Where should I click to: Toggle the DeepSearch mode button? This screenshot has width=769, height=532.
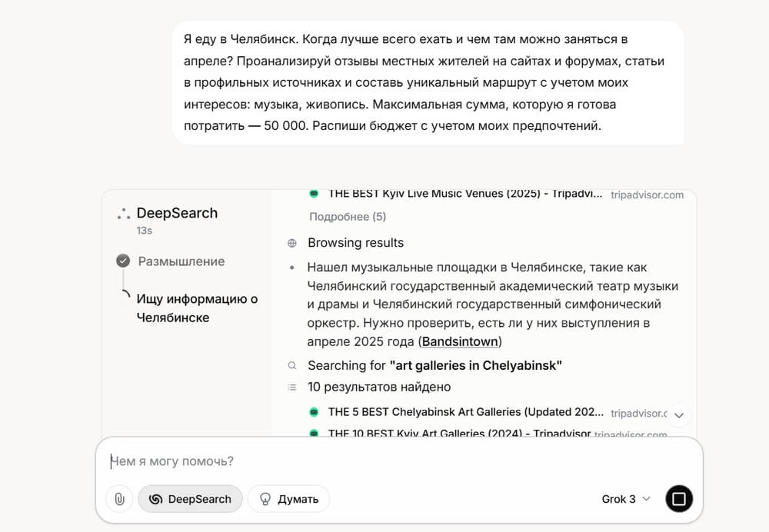click(190, 499)
